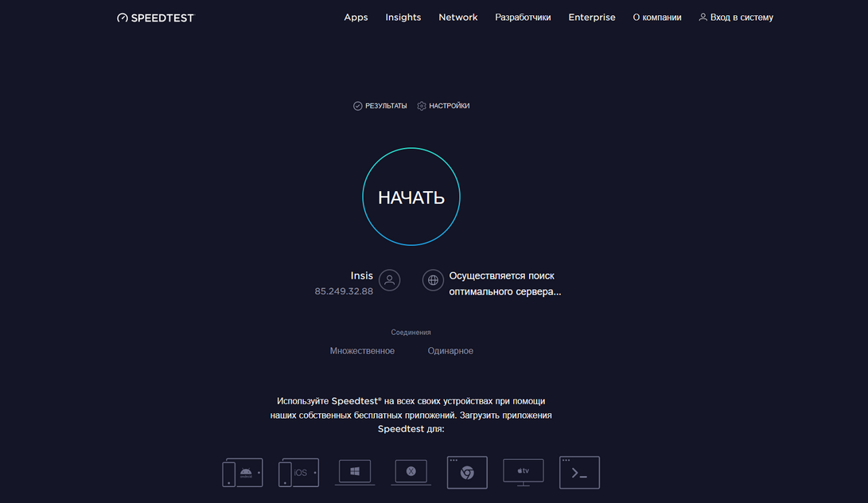Click the server search status text
868x503 pixels.
(x=505, y=283)
